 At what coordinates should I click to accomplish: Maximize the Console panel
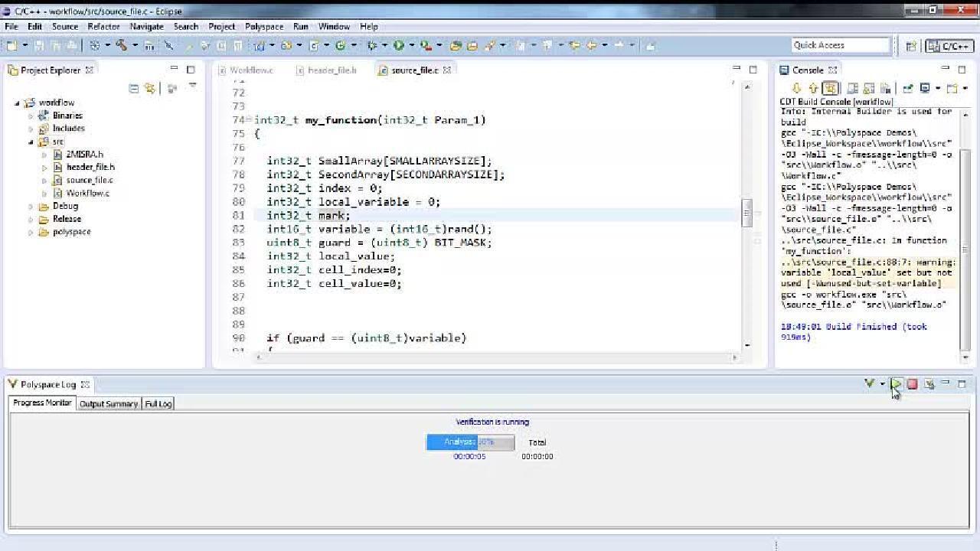(x=962, y=70)
